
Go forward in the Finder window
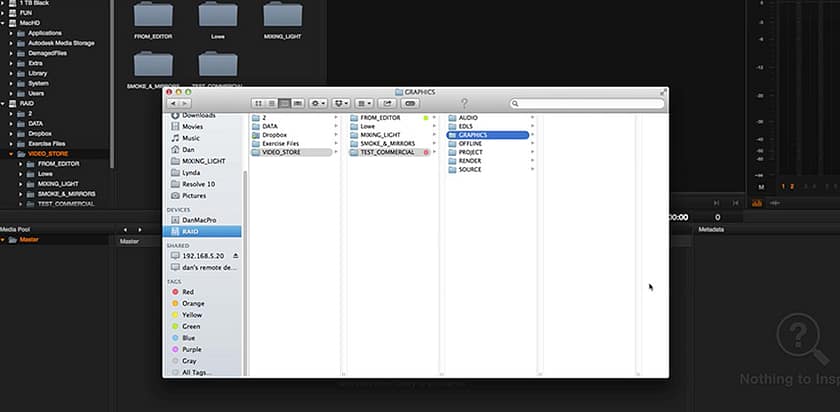(185, 103)
